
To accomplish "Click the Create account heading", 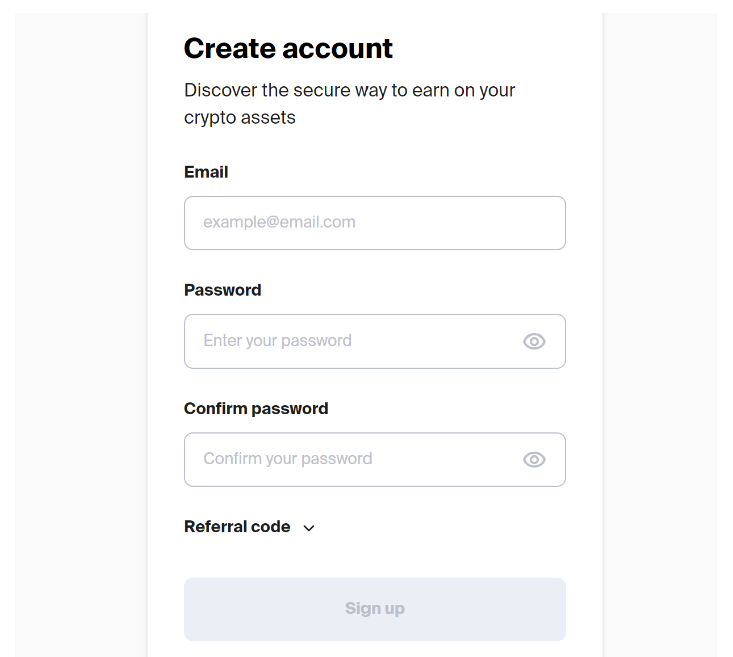I will coord(288,48).
